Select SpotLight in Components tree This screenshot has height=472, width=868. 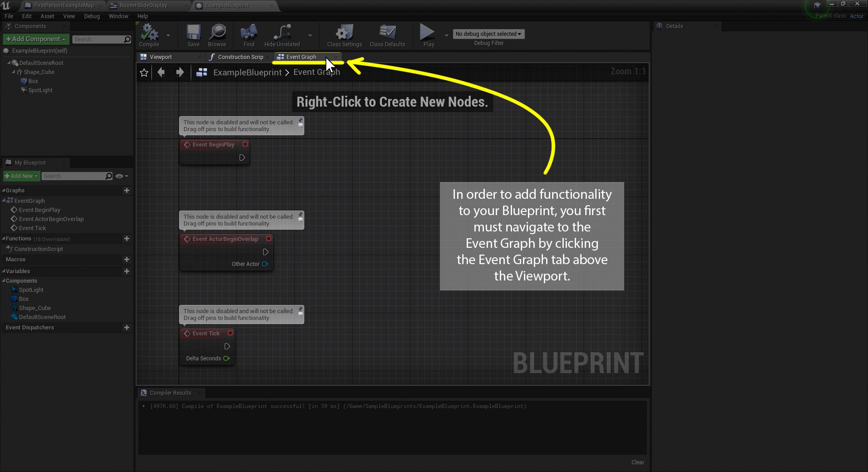(x=40, y=90)
